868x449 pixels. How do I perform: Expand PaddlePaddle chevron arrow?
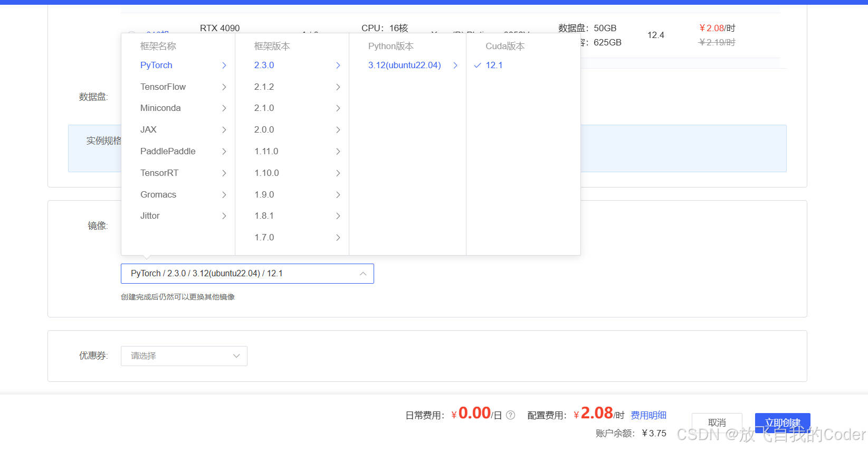tap(224, 151)
